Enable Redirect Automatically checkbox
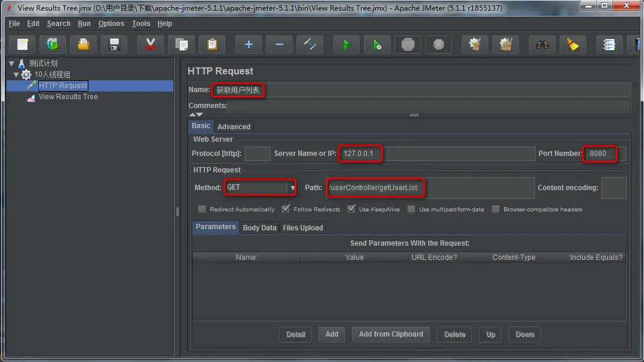The height and width of the screenshot is (362, 644). [202, 210]
